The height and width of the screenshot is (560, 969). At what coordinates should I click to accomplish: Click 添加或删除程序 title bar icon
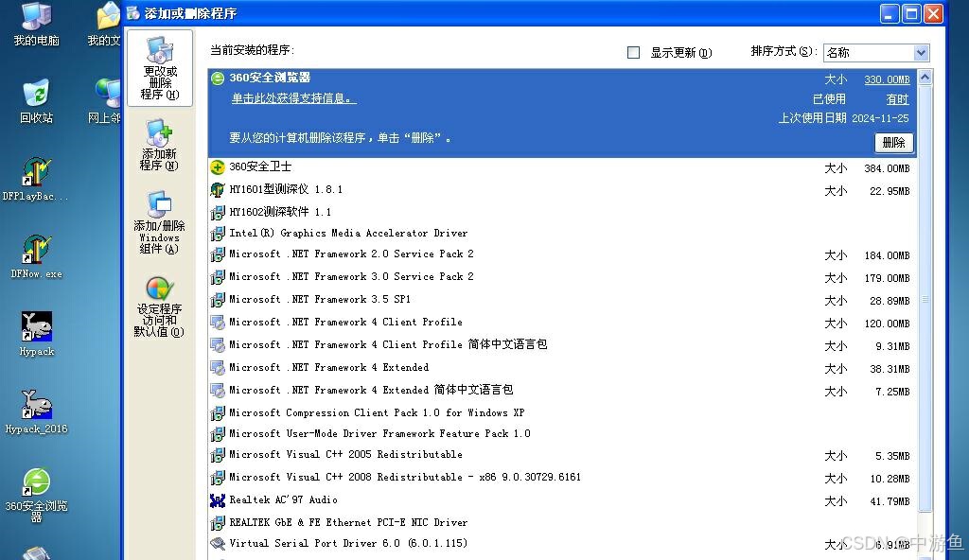coord(133,13)
